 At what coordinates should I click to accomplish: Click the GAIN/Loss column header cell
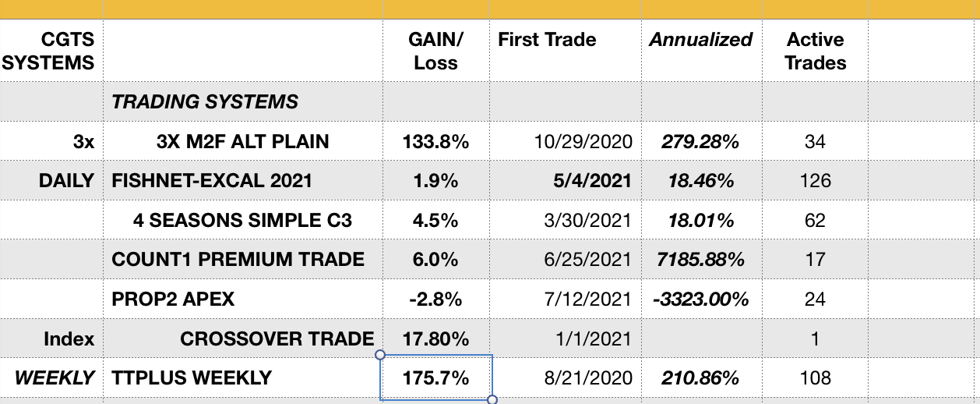point(435,51)
